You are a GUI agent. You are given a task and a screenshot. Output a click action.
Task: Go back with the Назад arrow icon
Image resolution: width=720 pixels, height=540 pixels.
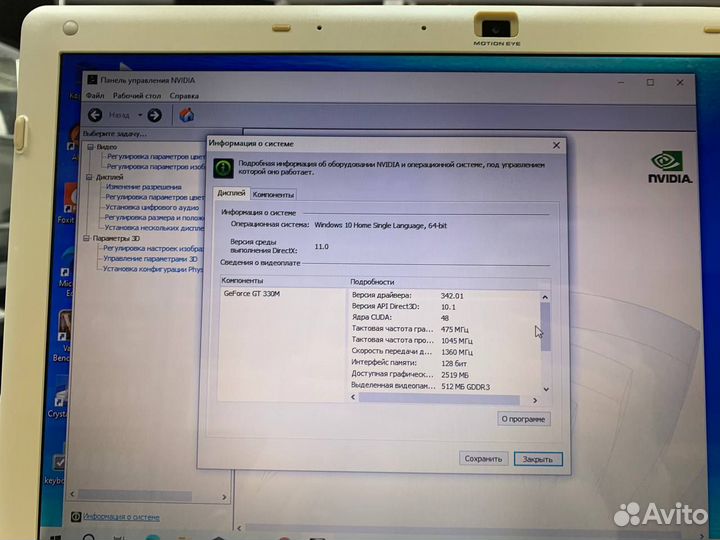click(95, 114)
